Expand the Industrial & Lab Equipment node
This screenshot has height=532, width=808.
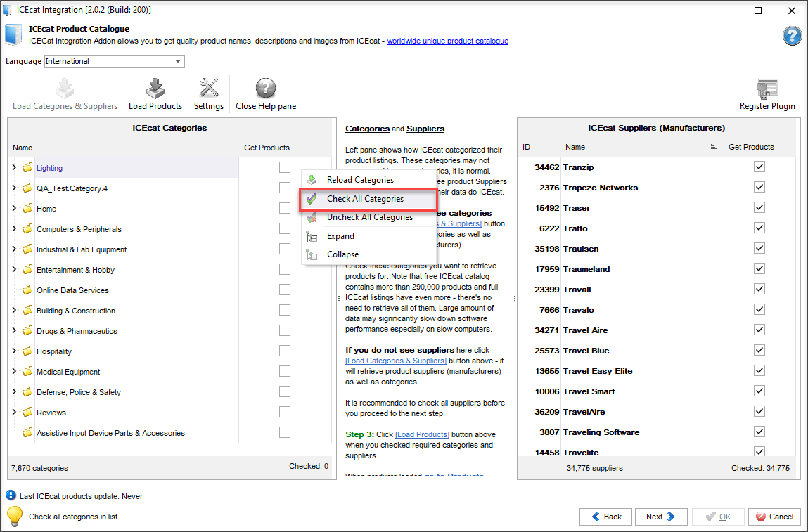[x=14, y=249]
